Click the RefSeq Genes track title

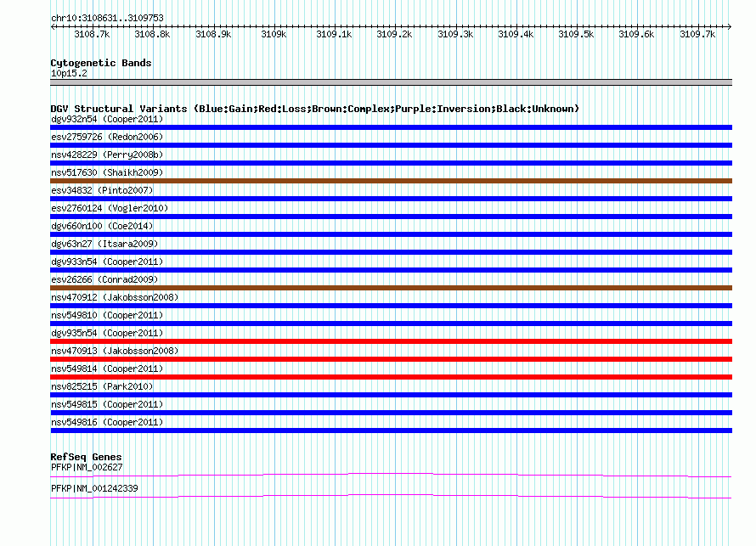(87, 457)
